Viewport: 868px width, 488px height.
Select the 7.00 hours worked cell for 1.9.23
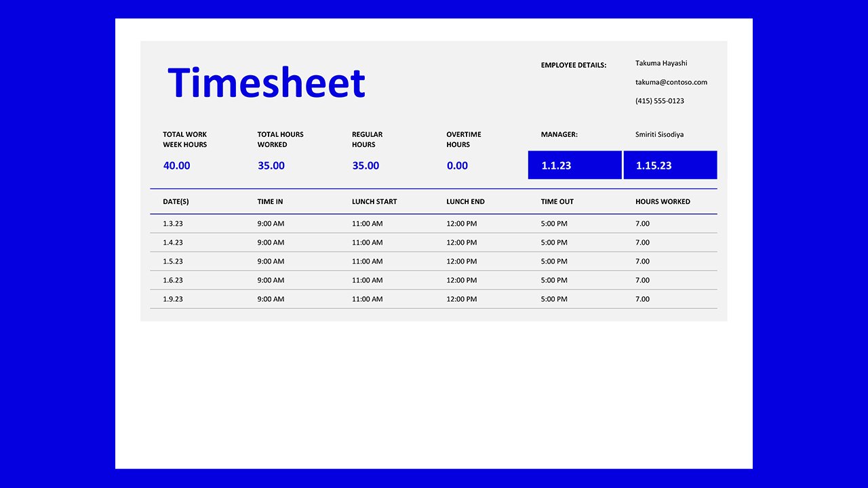(x=642, y=299)
